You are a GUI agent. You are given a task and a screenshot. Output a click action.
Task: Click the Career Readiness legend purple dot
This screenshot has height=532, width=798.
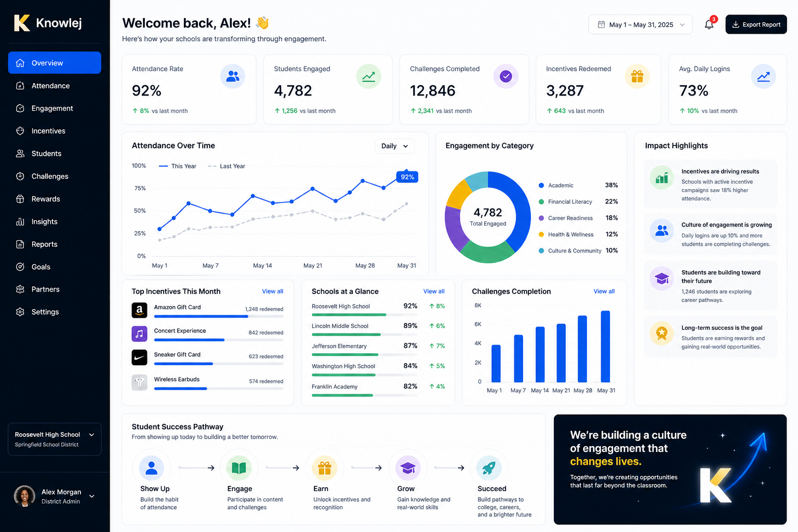[541, 218]
